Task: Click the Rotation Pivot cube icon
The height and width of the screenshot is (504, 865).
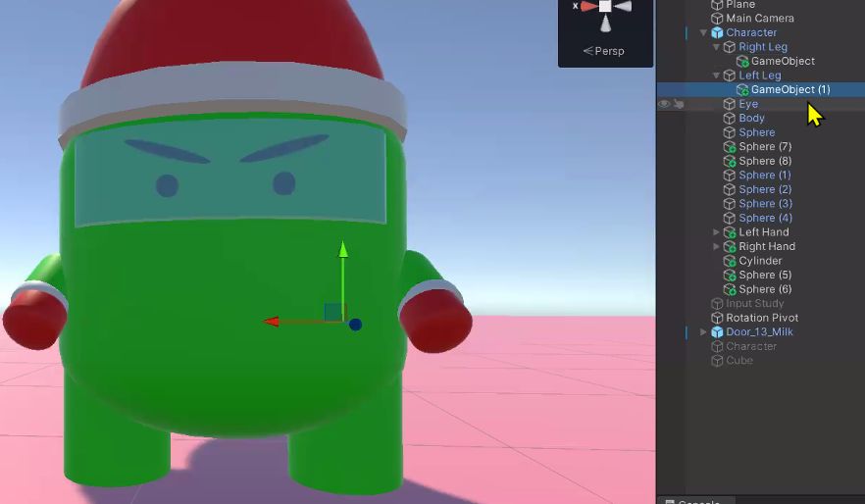Action: tap(717, 318)
